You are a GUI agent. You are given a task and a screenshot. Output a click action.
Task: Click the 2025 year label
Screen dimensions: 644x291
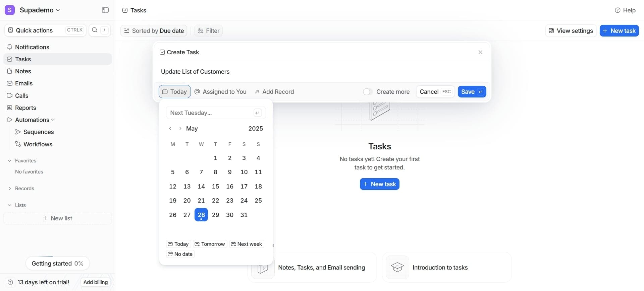click(x=256, y=129)
